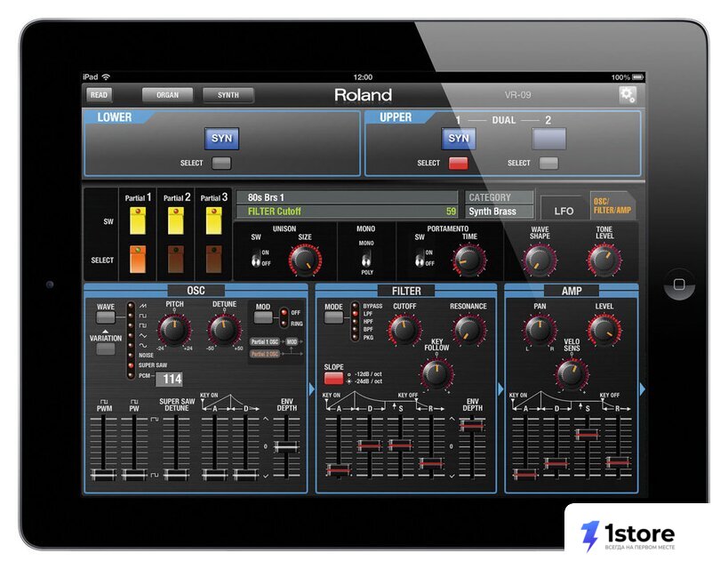
Task: Adjust the KEY FOLLOW knob
Action: 436,373
